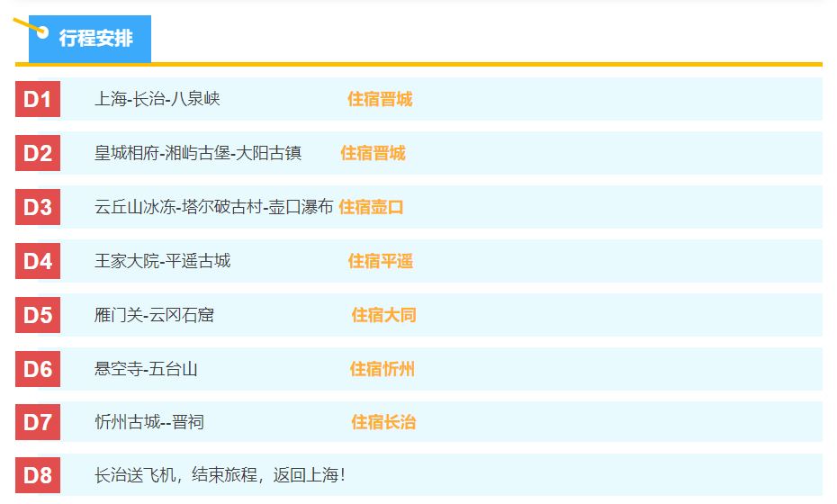Click the red D1 day badge
Viewport: 837px width, 504px height.
[x=38, y=99]
